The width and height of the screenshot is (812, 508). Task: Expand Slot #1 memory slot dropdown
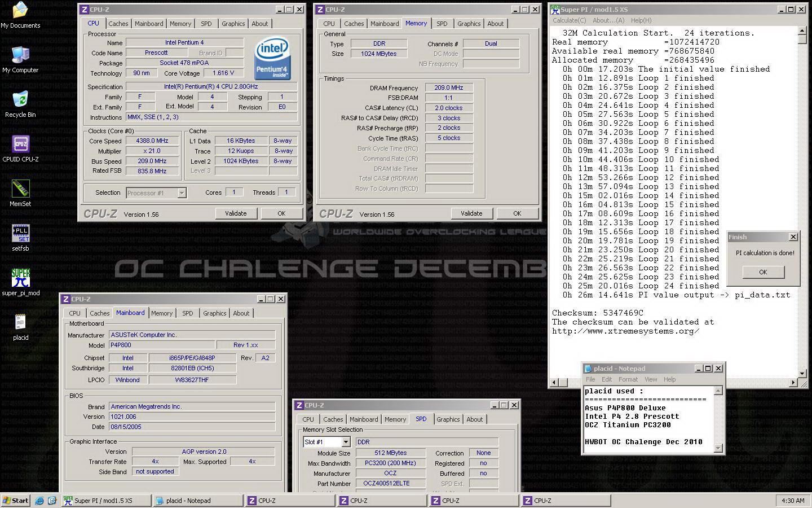346,442
